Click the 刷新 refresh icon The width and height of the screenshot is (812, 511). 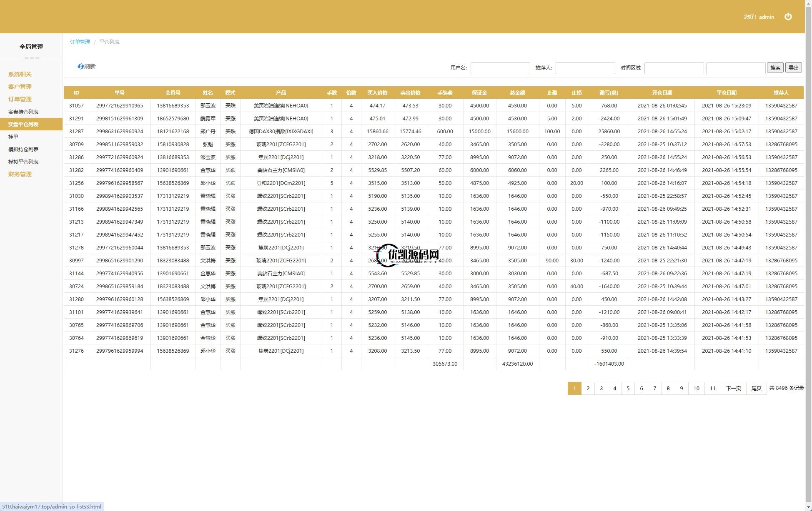[81, 67]
